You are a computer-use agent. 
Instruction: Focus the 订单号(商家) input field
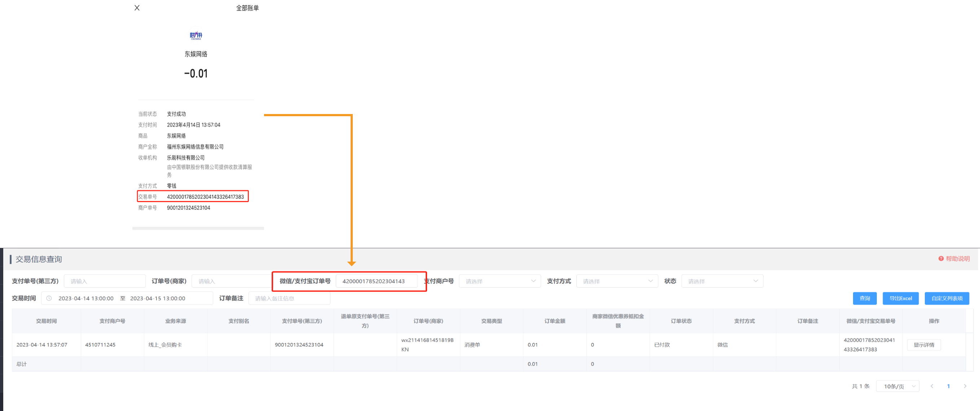[x=232, y=281]
